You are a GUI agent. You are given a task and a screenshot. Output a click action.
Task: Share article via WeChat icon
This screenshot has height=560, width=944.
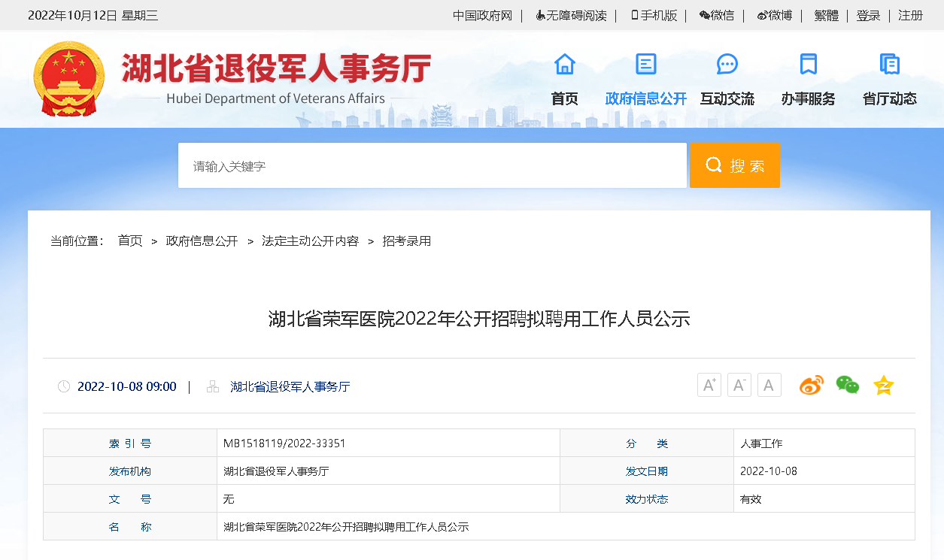(847, 386)
